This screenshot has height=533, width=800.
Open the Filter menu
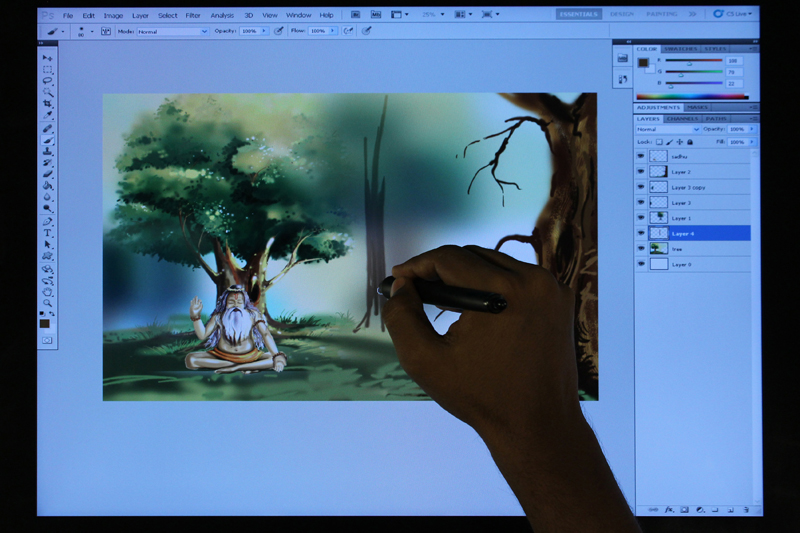(193, 15)
